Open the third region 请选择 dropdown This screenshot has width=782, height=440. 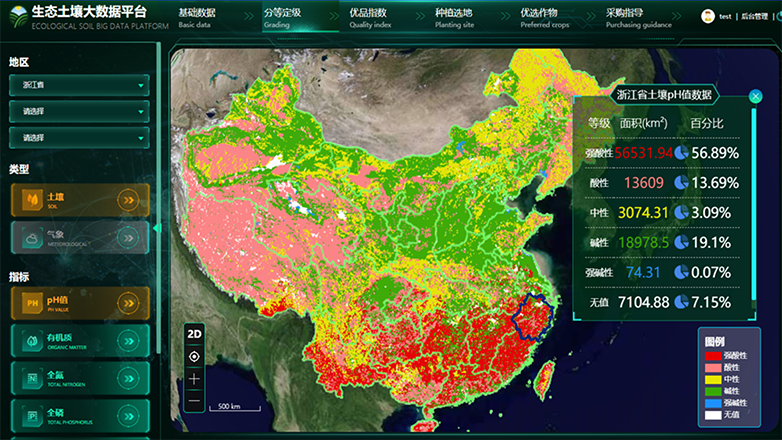79,137
